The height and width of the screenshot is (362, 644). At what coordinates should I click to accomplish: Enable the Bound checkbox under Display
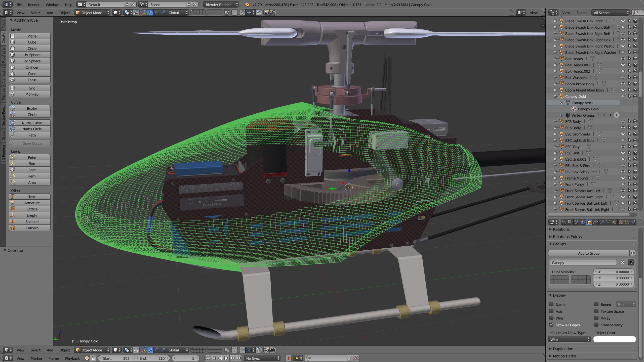tap(596, 304)
